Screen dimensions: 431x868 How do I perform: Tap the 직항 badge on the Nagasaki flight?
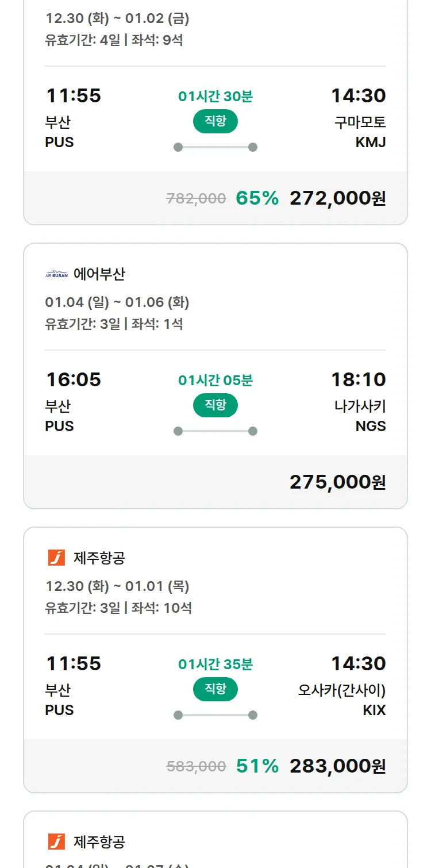[x=215, y=405]
